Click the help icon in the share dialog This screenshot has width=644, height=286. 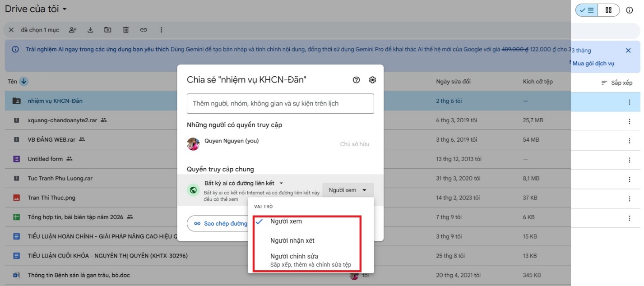coord(357,80)
